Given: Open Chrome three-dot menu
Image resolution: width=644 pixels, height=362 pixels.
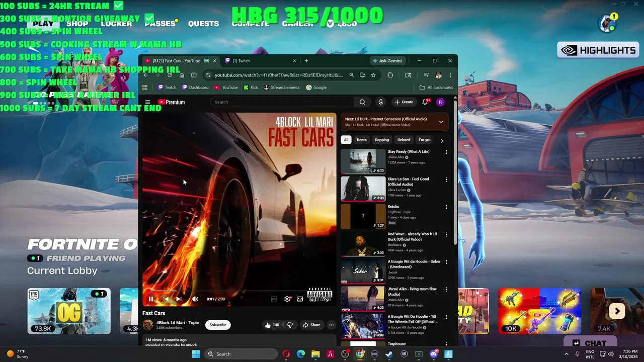Looking at the screenshot, I should click(450, 75).
